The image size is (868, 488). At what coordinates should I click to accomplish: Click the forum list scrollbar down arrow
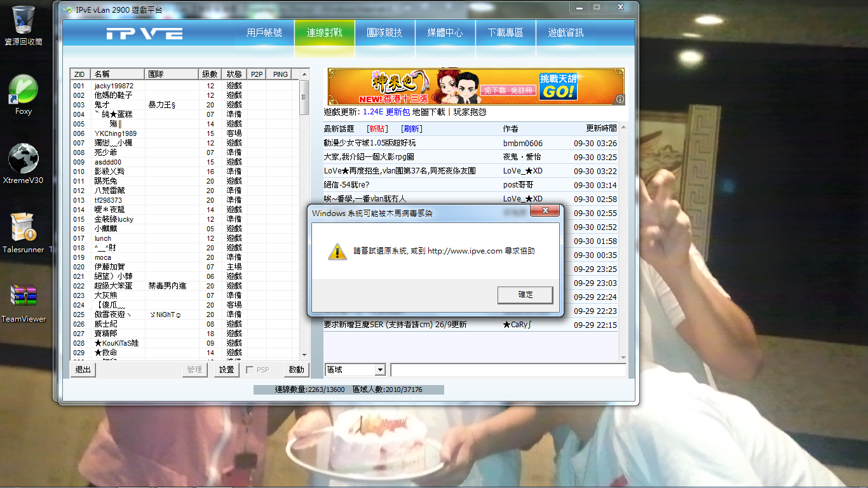(623, 358)
